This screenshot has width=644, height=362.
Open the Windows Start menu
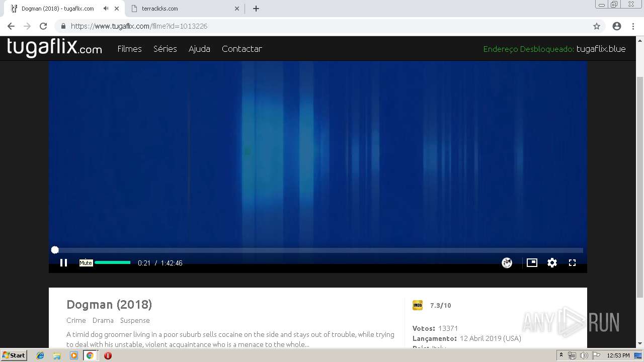click(14, 355)
